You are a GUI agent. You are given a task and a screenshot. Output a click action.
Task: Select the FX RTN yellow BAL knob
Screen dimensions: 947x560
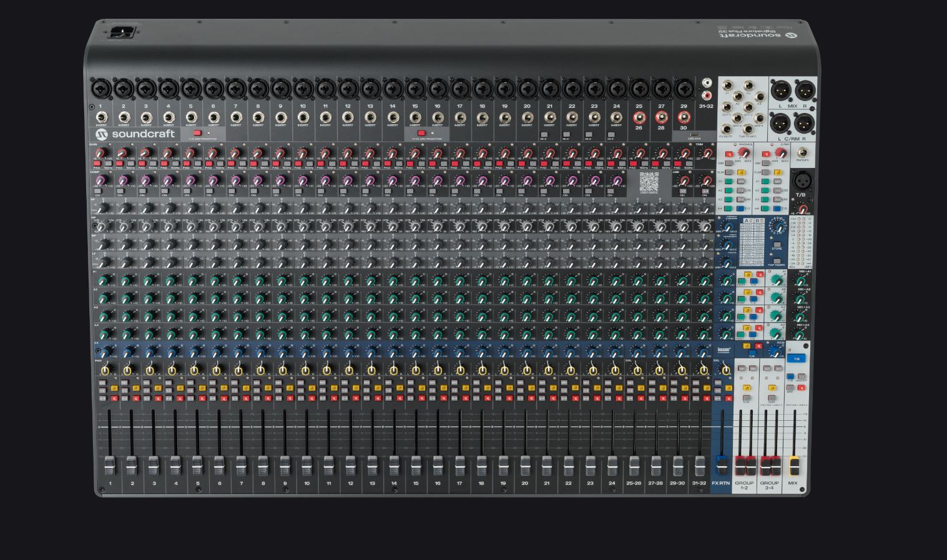[725, 370]
